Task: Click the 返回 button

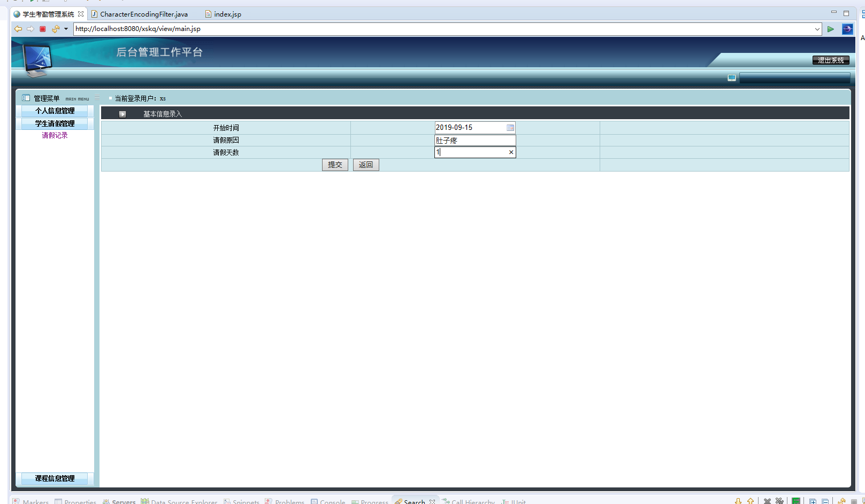Action: (x=366, y=165)
